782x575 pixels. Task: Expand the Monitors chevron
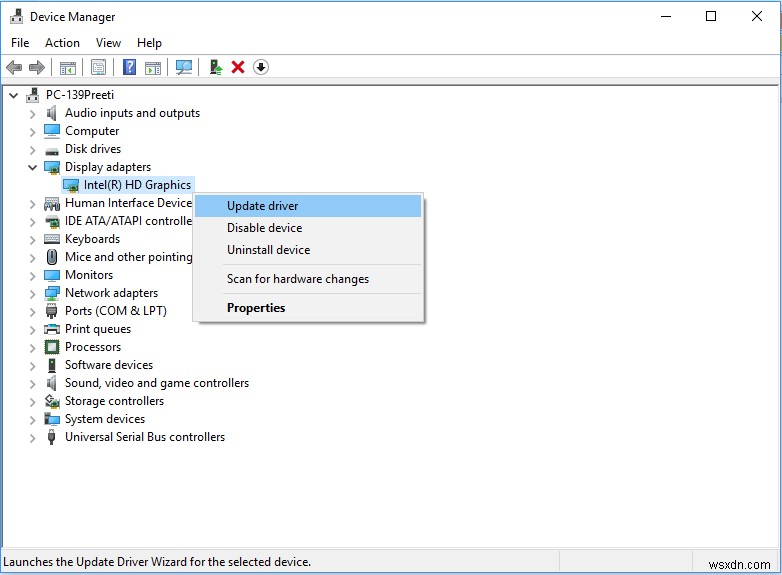[x=32, y=275]
